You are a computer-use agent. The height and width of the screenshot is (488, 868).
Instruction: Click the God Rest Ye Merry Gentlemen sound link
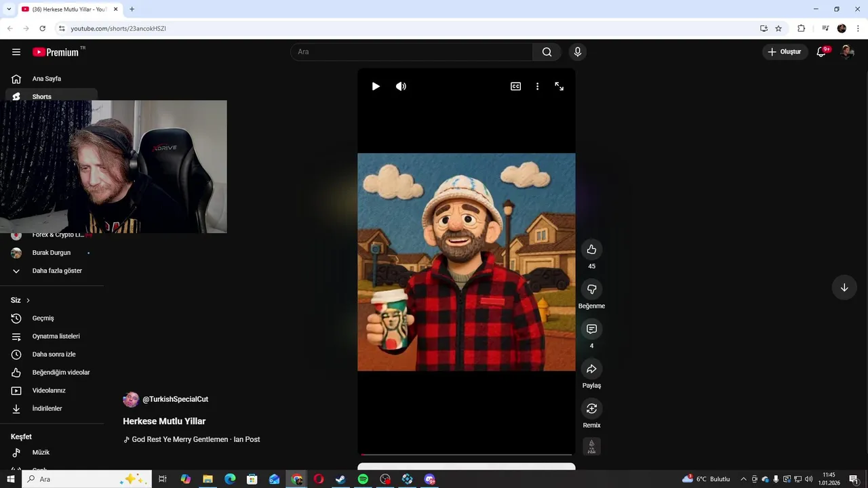pyautogui.click(x=192, y=440)
